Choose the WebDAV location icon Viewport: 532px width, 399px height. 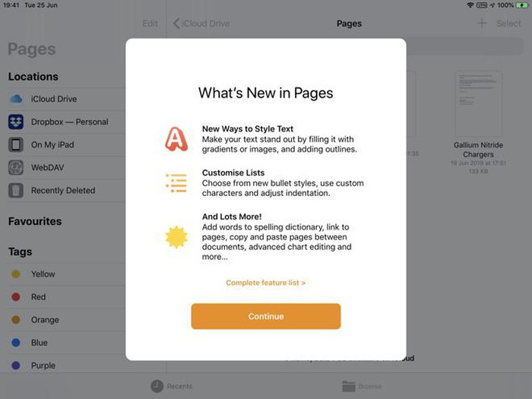pos(16,167)
